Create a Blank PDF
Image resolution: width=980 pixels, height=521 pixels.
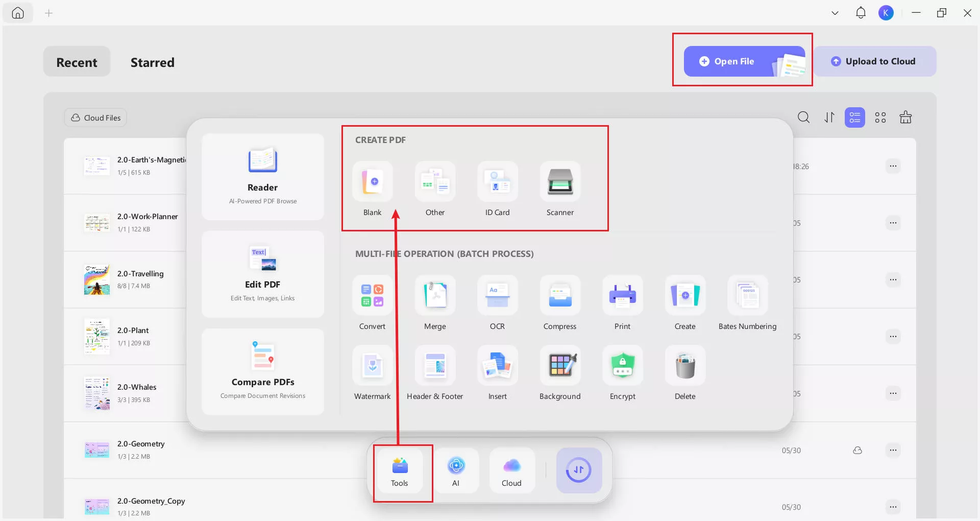(x=373, y=190)
